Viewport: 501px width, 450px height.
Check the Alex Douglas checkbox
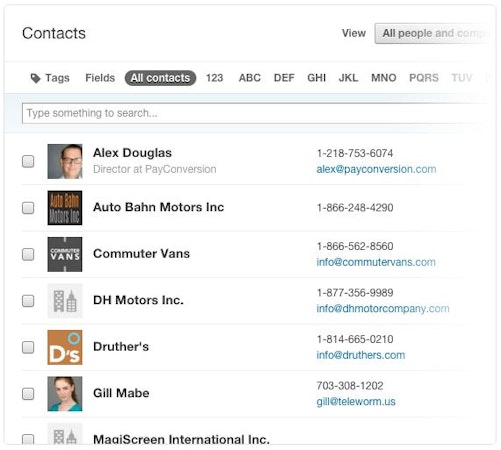coord(28,161)
